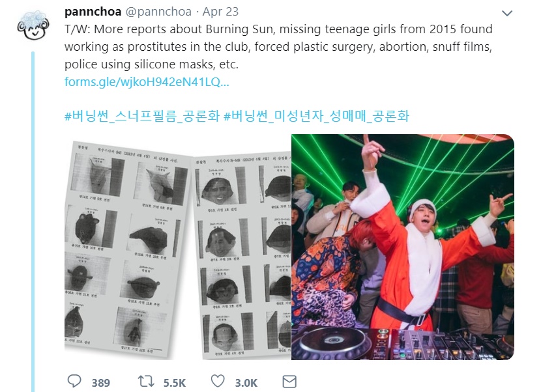
Task: Click pannchoa display name
Action: coord(93,12)
